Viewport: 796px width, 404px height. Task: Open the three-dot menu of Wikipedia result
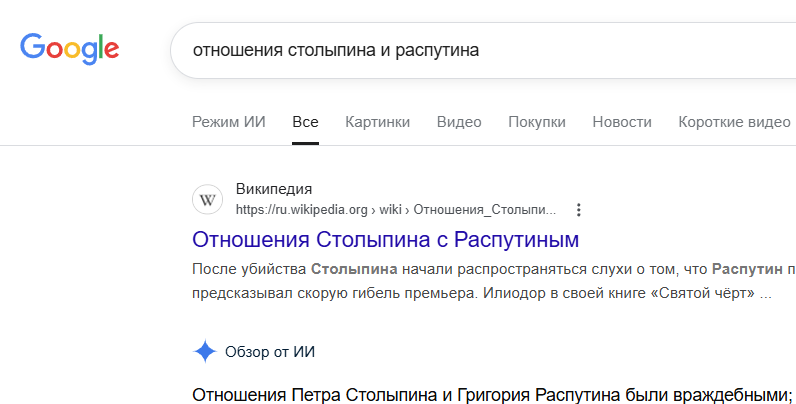[x=578, y=210]
